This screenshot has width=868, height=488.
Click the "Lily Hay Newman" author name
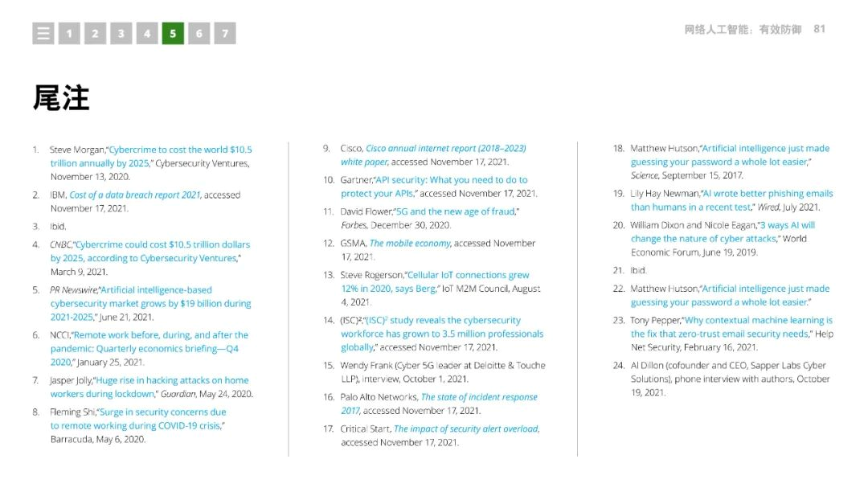click(665, 193)
